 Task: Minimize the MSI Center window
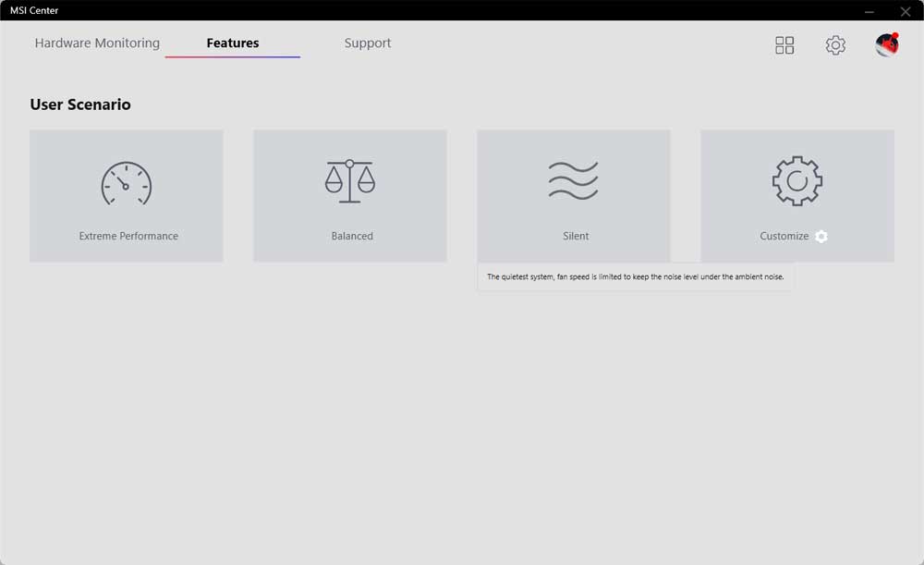[x=869, y=11]
